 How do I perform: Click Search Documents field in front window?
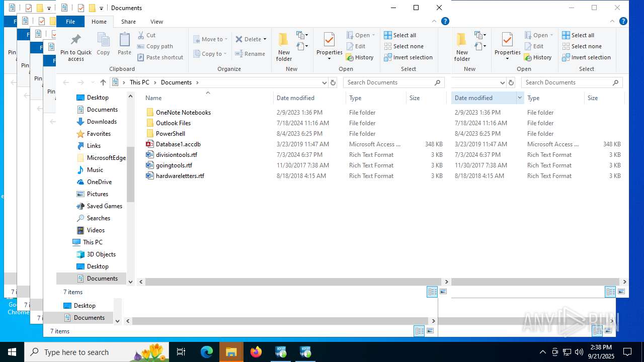coord(389,82)
